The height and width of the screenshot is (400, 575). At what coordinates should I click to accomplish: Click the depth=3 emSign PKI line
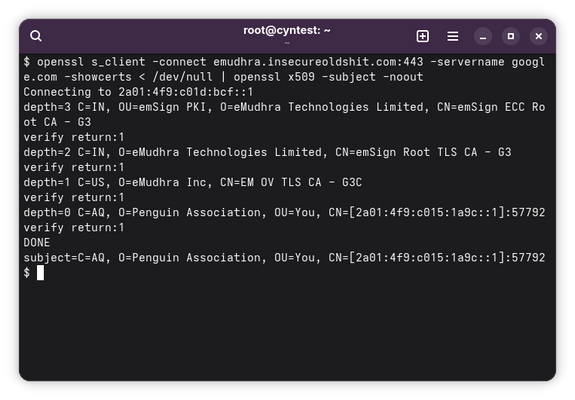(284, 107)
